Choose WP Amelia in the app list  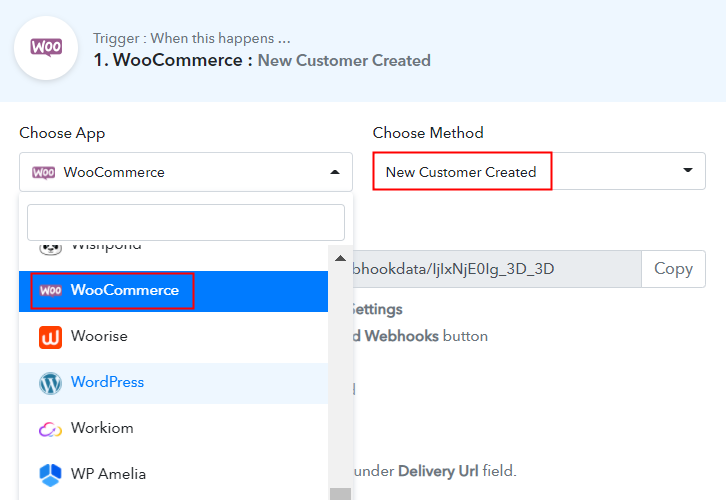[x=174, y=475]
